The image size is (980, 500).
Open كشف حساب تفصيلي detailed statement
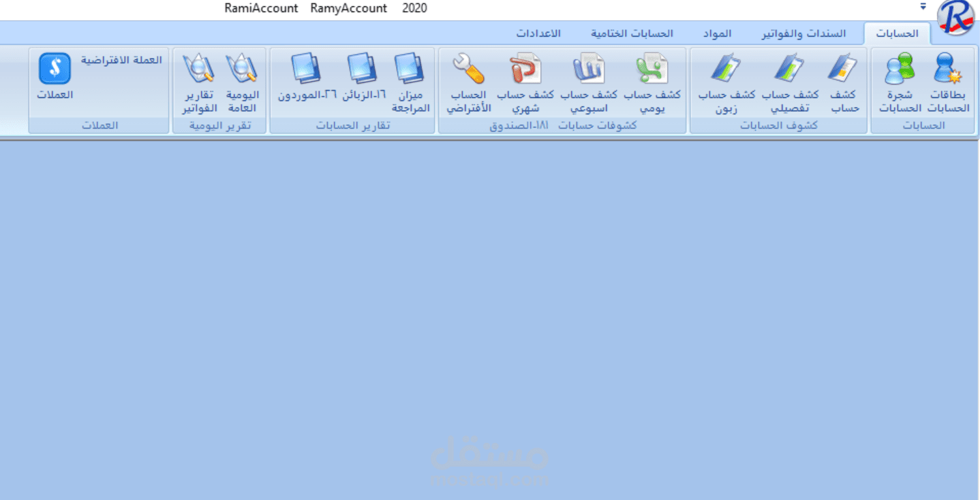(790, 83)
